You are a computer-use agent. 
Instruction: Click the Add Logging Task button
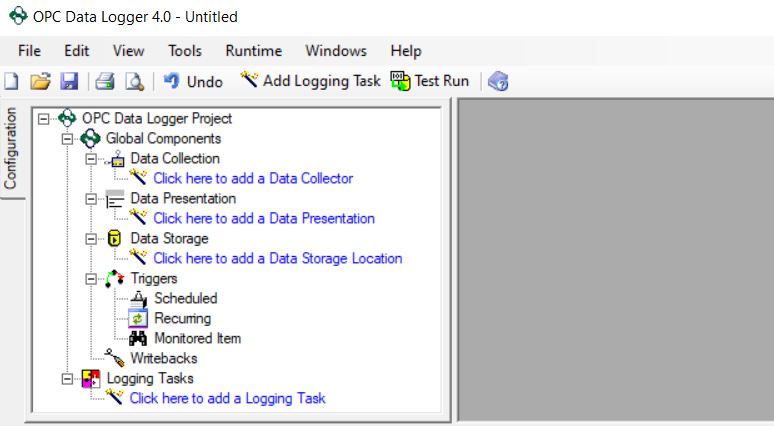coord(311,81)
